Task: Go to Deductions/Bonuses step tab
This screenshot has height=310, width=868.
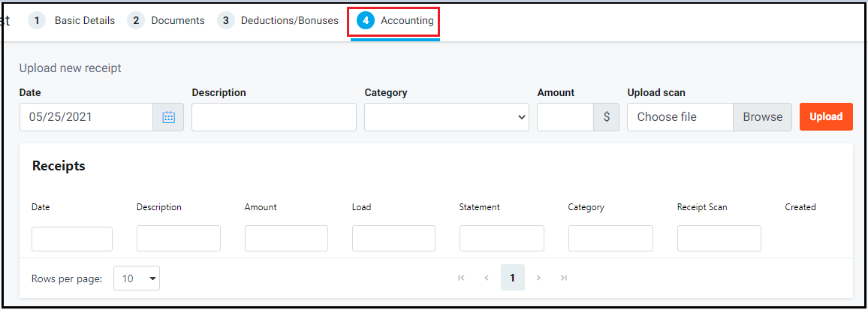Action: pyautogui.click(x=279, y=20)
